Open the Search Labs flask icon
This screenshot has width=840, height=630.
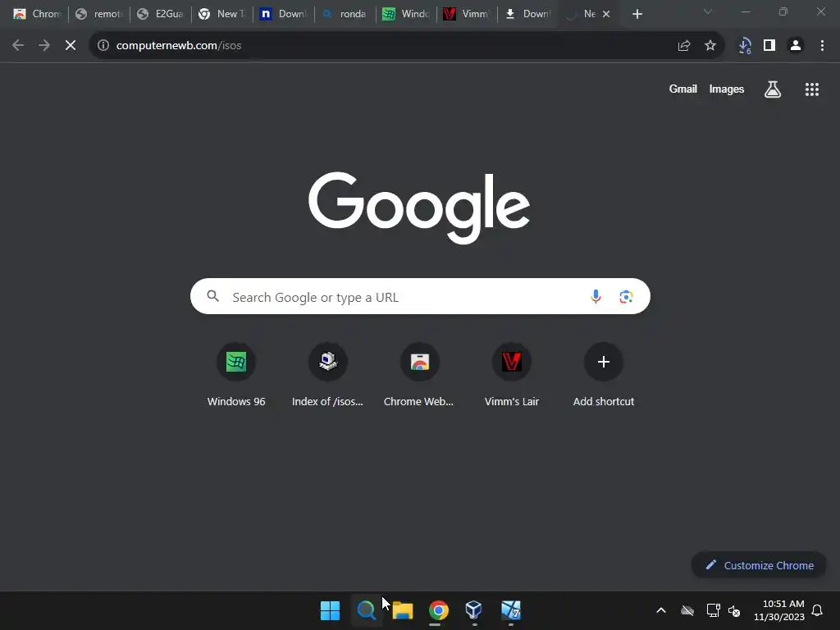(x=773, y=89)
